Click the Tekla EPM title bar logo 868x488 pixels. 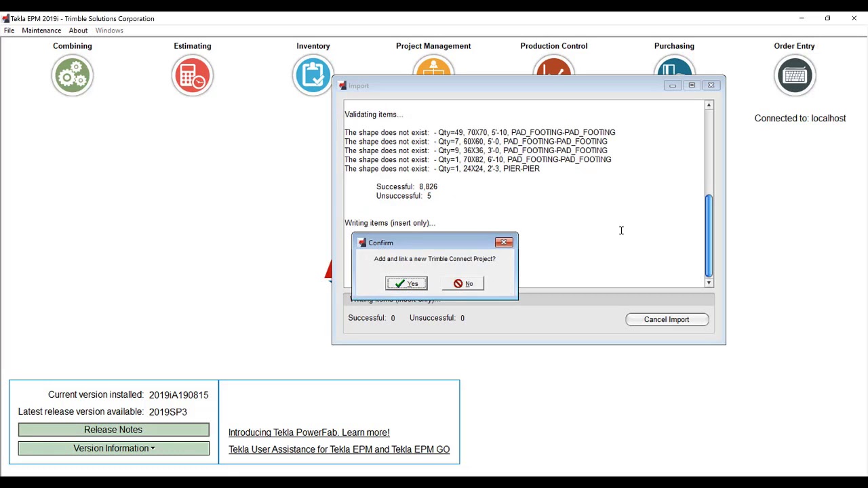tap(5, 18)
